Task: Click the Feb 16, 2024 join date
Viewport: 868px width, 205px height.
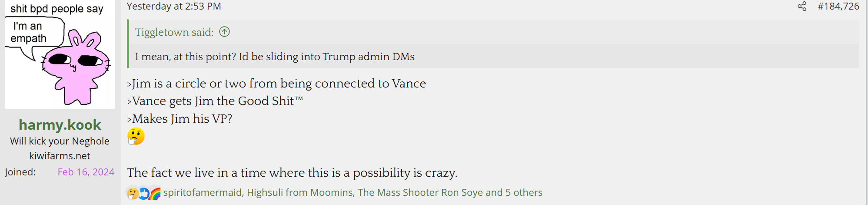Action: (86, 172)
